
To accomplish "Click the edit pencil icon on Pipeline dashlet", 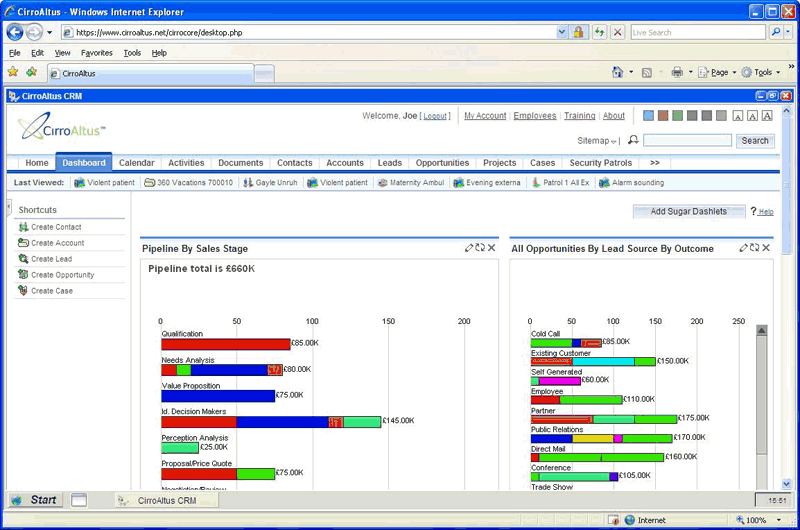I will tap(469, 248).
